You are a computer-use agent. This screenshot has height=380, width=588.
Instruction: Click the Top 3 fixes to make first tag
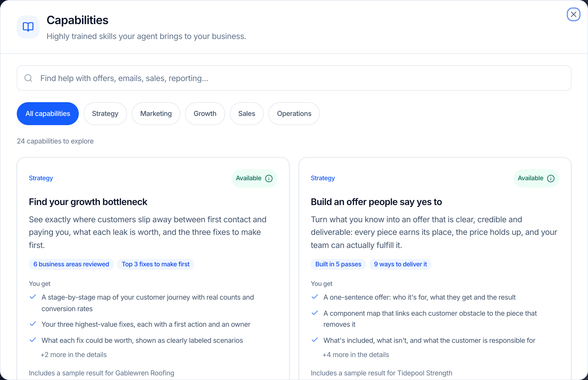155,264
